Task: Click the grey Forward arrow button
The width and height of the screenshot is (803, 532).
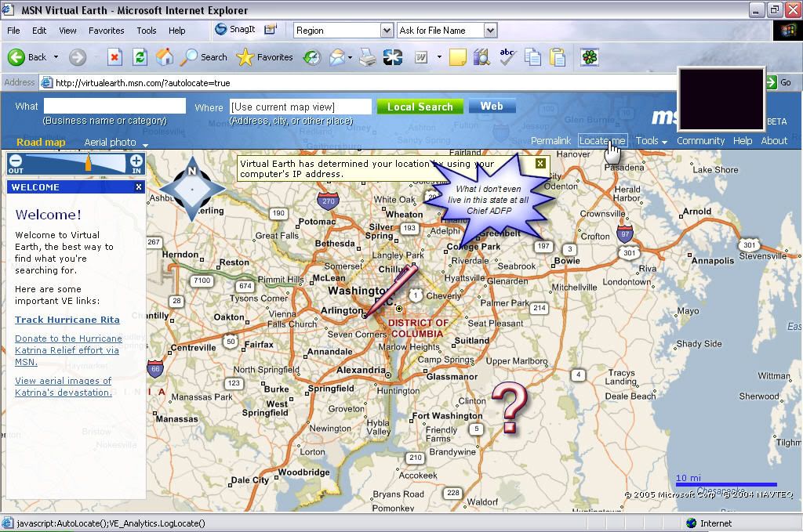Action: pos(78,57)
